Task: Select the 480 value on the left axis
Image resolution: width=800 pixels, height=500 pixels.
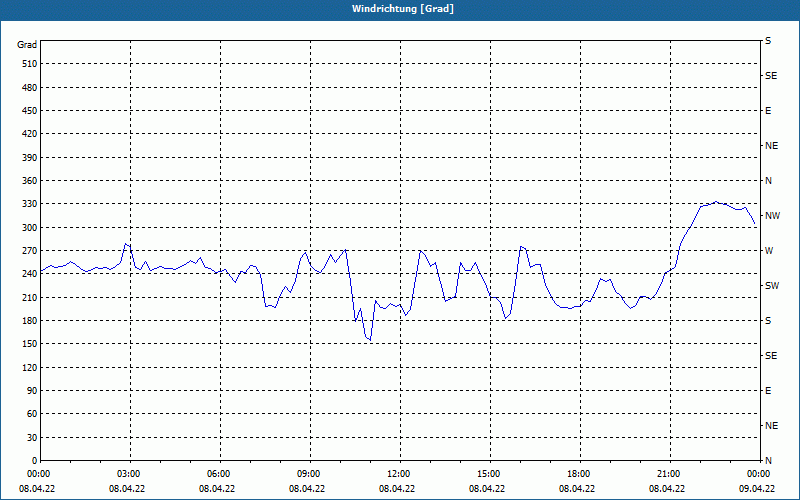Action: pyautogui.click(x=30, y=88)
